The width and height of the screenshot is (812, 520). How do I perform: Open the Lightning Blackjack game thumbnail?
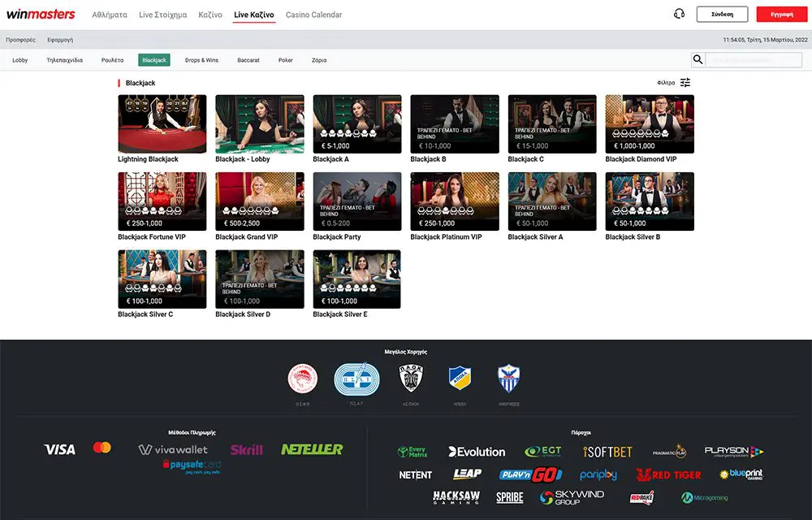point(162,123)
